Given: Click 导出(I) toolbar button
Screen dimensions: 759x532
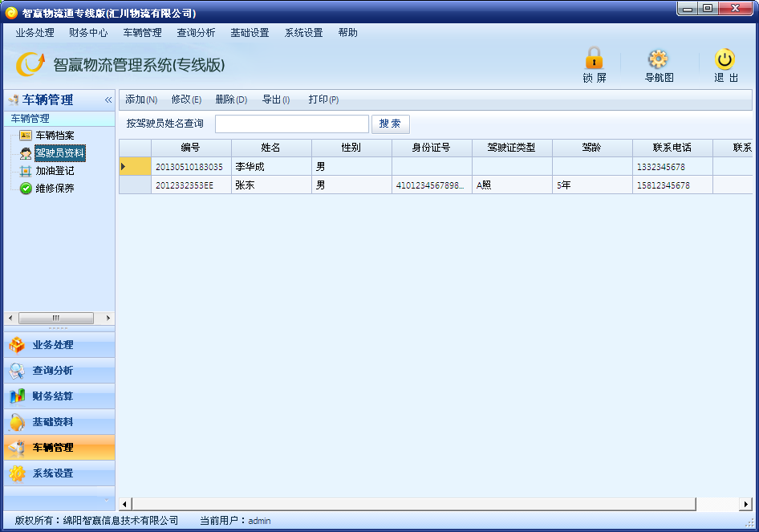Looking at the screenshot, I should tap(276, 99).
